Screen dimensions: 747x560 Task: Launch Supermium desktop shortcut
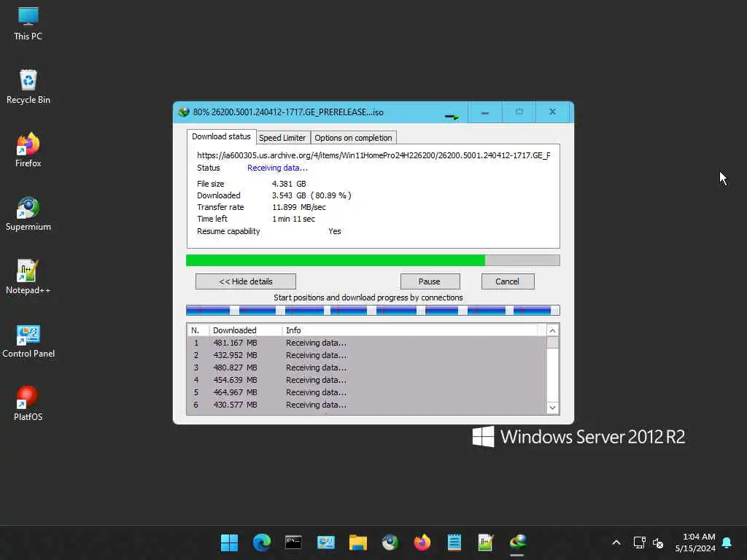click(x=28, y=214)
